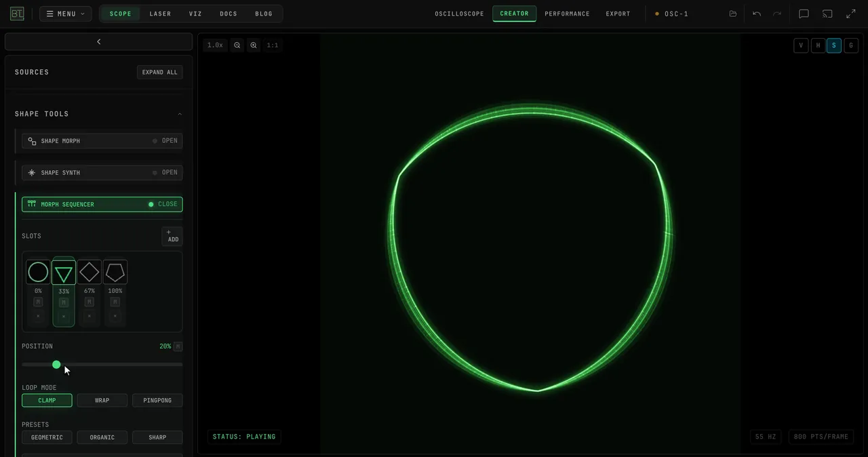Viewport: 868px width, 457px height.
Task: Toggle the G view button
Action: pyautogui.click(x=851, y=45)
